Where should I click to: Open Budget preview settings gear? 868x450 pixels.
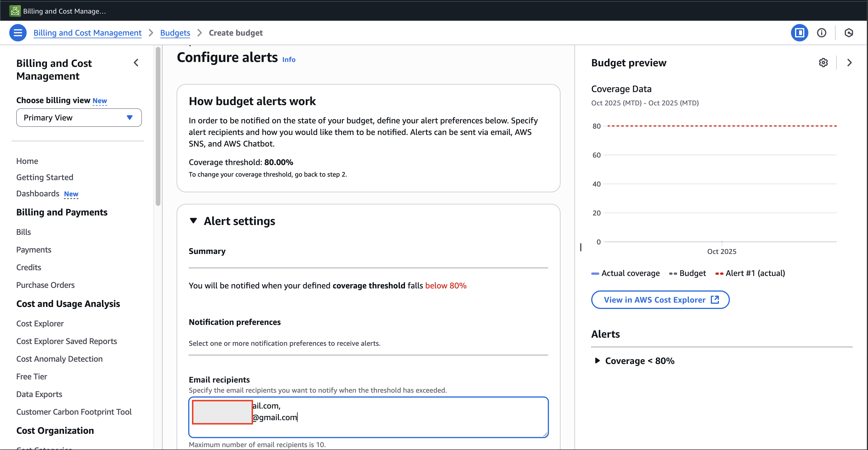tap(823, 63)
